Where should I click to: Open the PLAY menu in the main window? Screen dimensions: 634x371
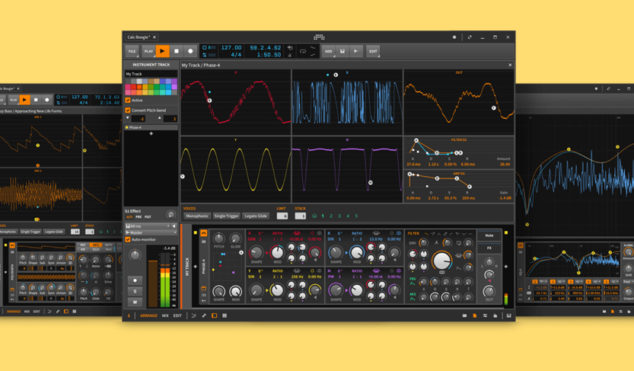(x=148, y=51)
